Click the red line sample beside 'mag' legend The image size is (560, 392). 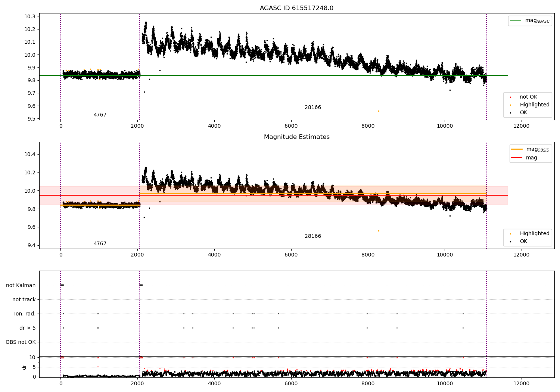coord(517,158)
